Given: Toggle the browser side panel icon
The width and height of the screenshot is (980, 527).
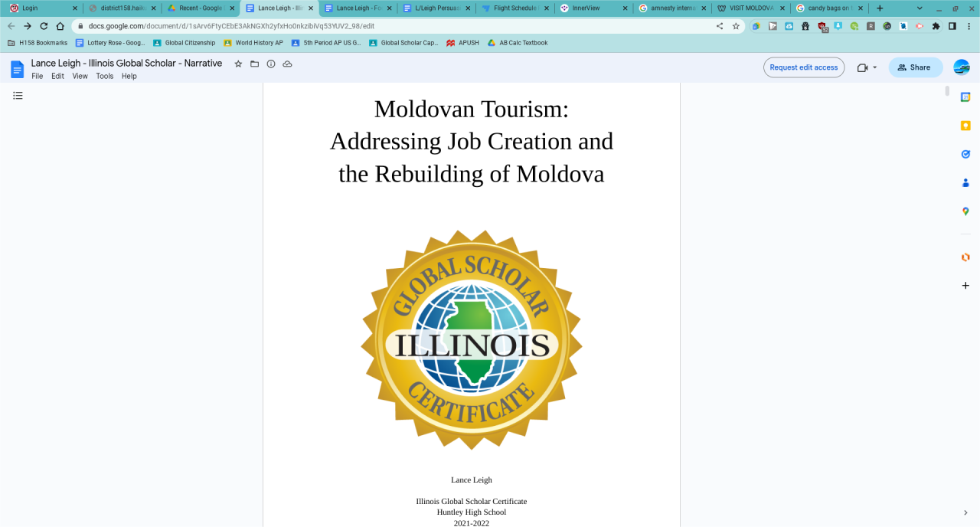Looking at the screenshot, I should (x=952, y=26).
